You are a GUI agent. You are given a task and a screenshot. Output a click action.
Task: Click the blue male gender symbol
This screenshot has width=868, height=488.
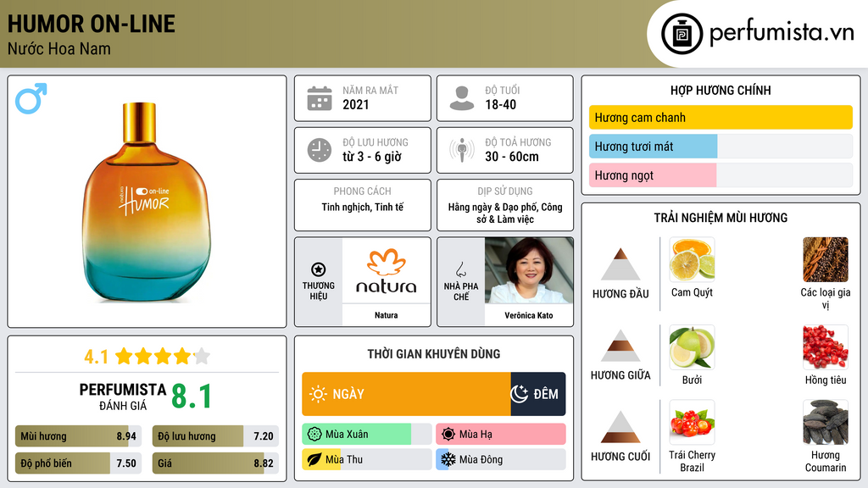click(x=31, y=98)
